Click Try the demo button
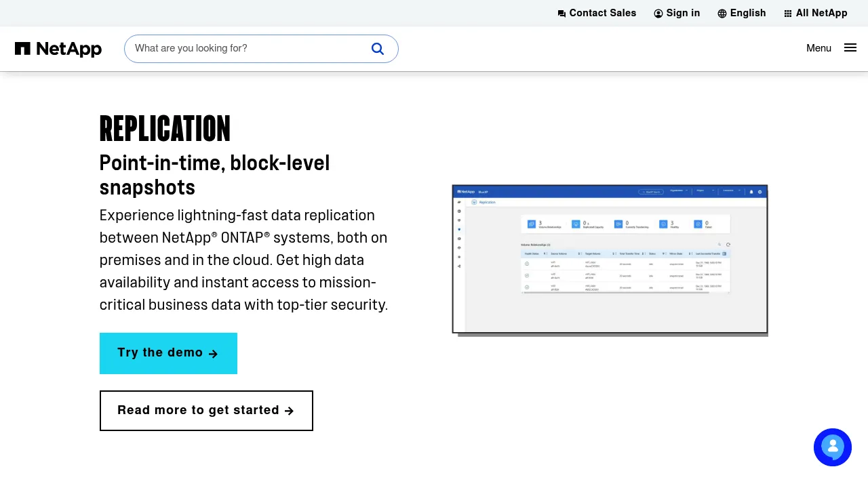The image size is (868, 488). click(x=168, y=353)
